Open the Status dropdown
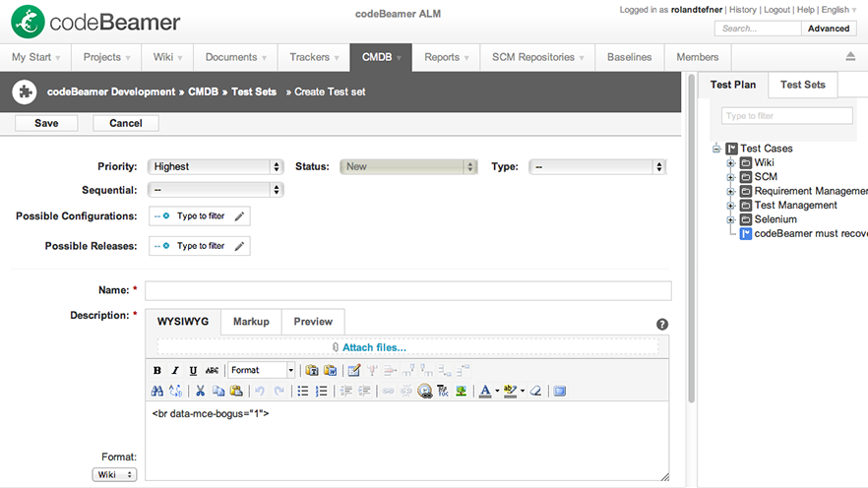 pyautogui.click(x=408, y=166)
